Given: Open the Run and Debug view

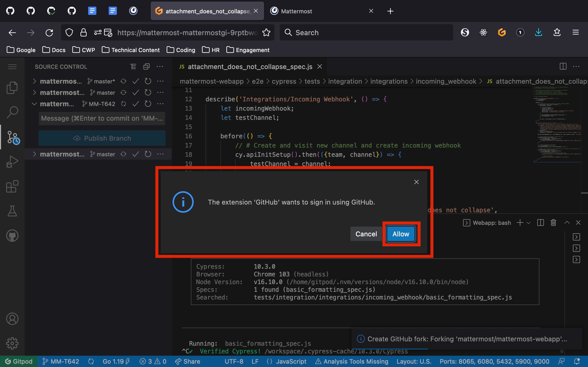Looking at the screenshot, I should tap(12, 162).
